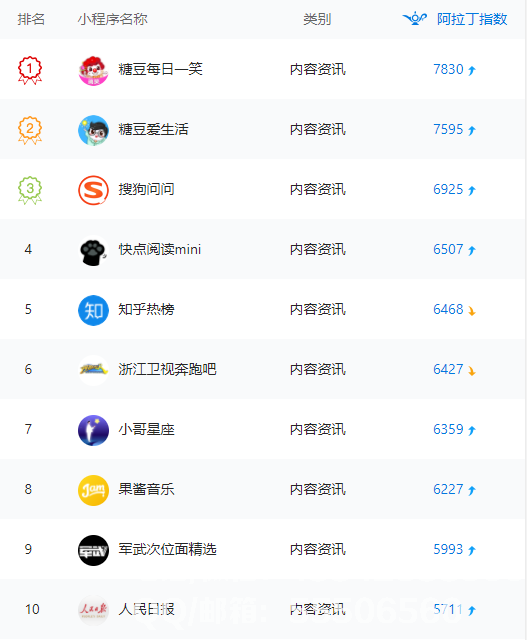Screen dimensions: 527x640
Task: Open the yellow Jam 果酱音乐 icon
Action: [x=93, y=490]
